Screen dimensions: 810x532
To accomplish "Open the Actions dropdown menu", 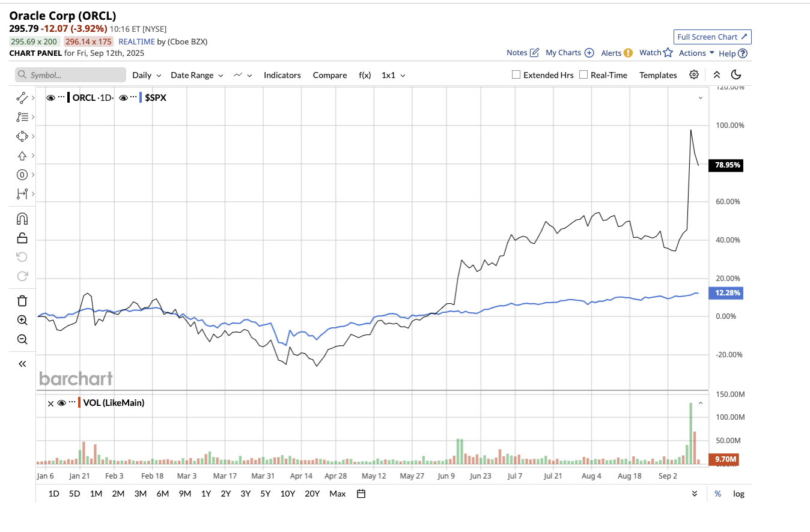I will click(x=696, y=53).
